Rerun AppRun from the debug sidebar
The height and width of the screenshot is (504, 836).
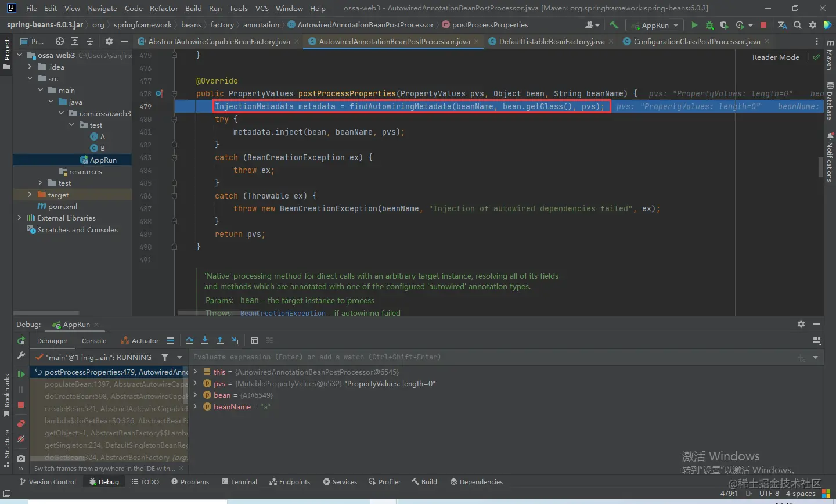(x=21, y=341)
